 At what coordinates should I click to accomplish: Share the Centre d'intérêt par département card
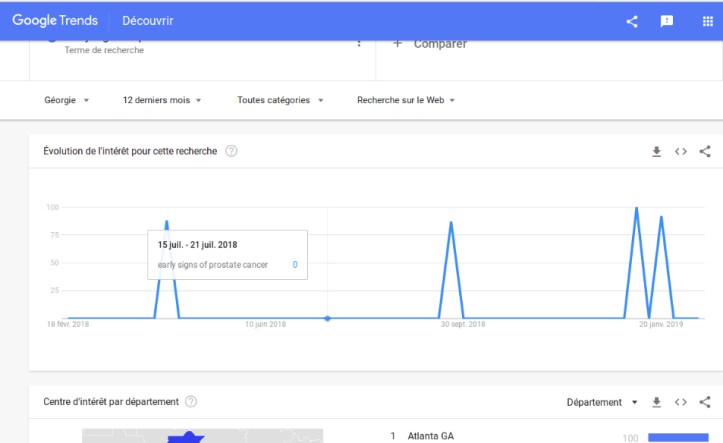(x=705, y=402)
